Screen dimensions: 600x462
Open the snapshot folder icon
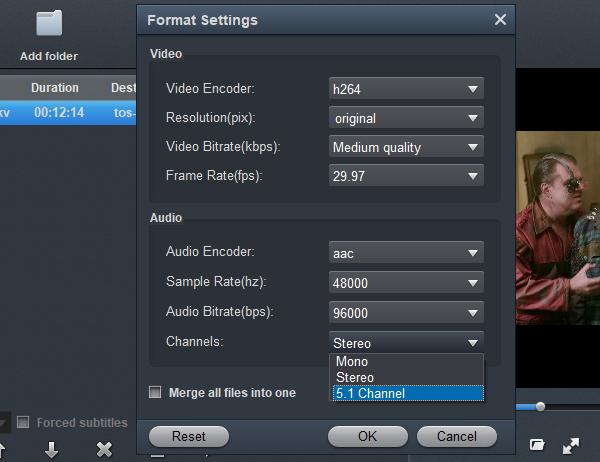pos(537,445)
